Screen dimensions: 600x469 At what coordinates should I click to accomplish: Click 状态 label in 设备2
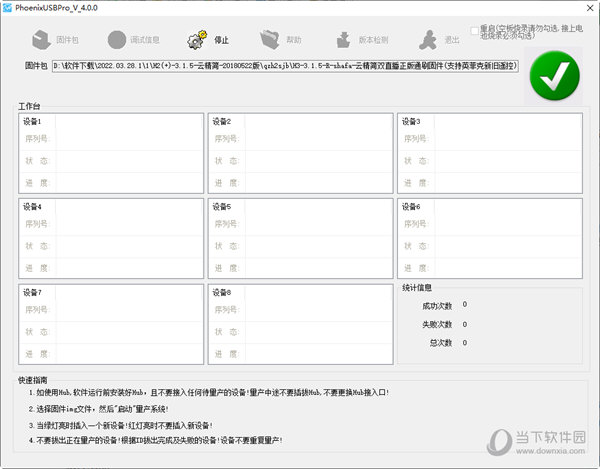point(227,161)
